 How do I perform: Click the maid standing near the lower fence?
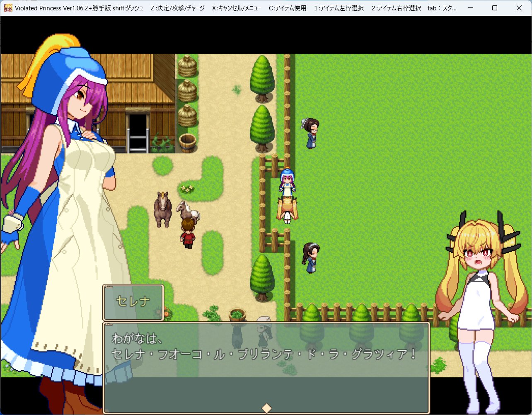311,258
